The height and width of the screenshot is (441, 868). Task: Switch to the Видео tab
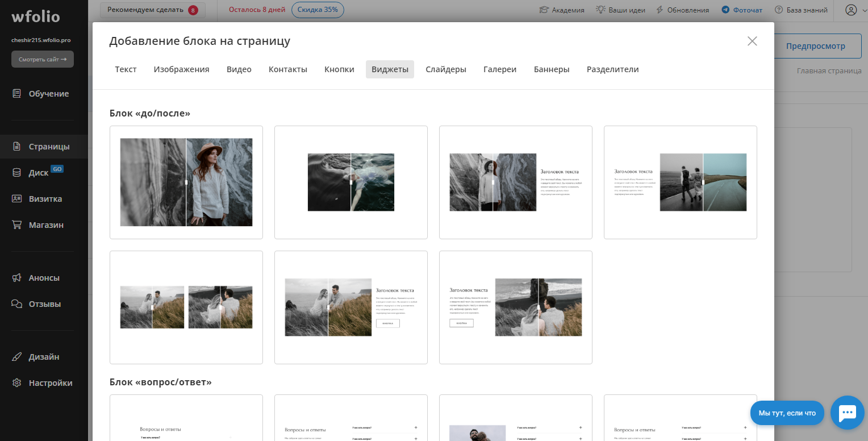(239, 69)
